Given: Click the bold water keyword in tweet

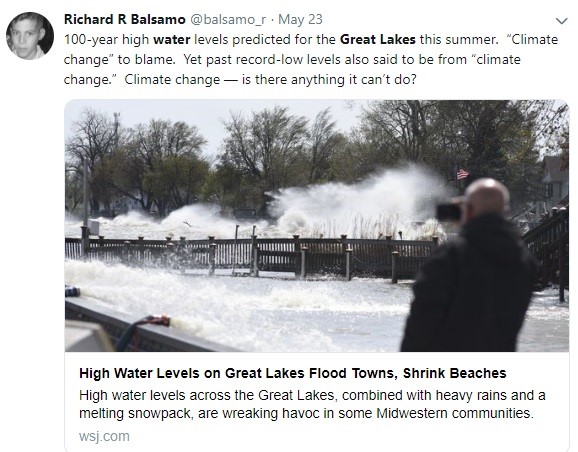Looking at the screenshot, I should point(172,39).
